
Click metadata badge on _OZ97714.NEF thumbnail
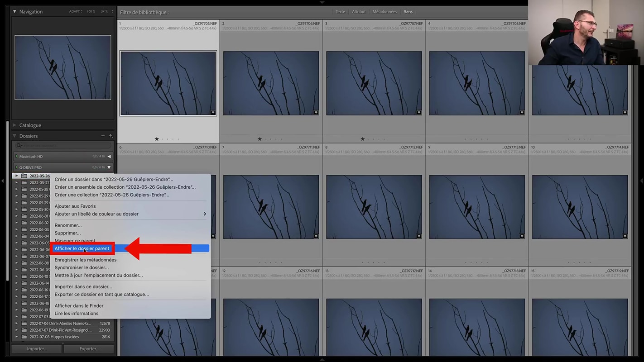click(625, 236)
